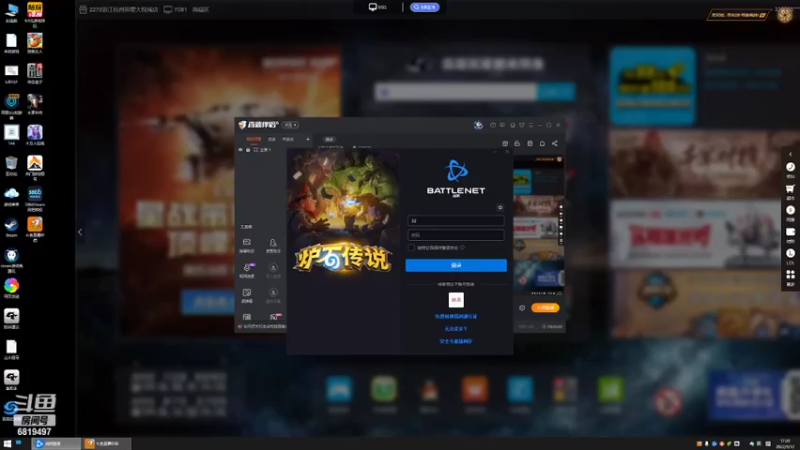Click the can't log in link

(x=456, y=329)
